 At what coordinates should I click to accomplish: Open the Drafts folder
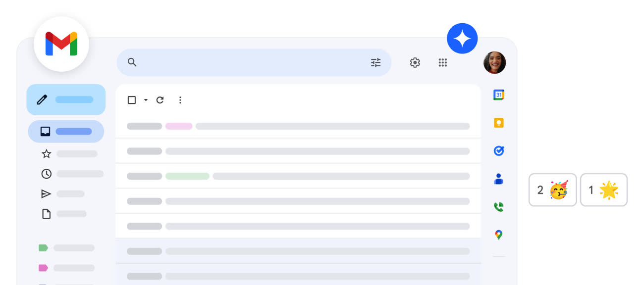point(47,214)
